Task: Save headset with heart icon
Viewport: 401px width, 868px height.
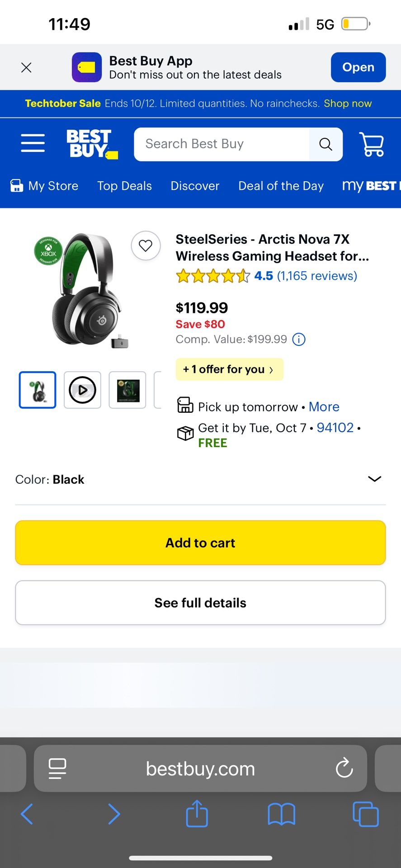Action: [146, 245]
